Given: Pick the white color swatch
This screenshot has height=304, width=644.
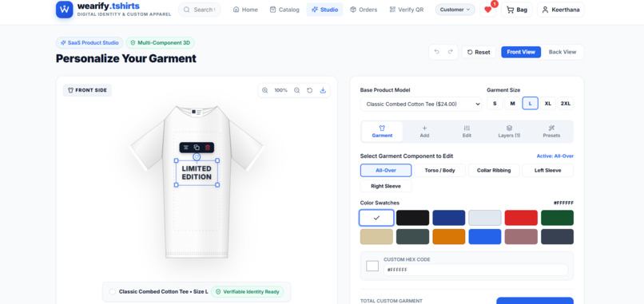Looking at the screenshot, I should [376, 218].
